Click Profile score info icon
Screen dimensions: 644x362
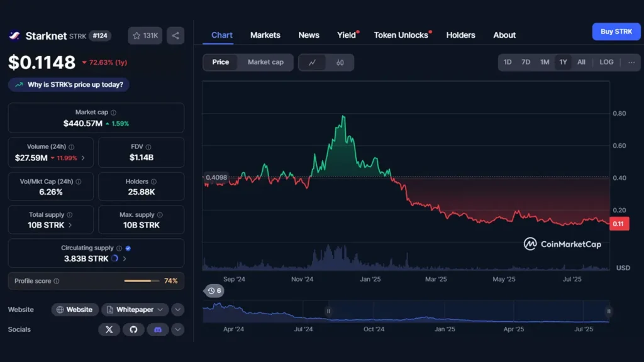(56, 281)
